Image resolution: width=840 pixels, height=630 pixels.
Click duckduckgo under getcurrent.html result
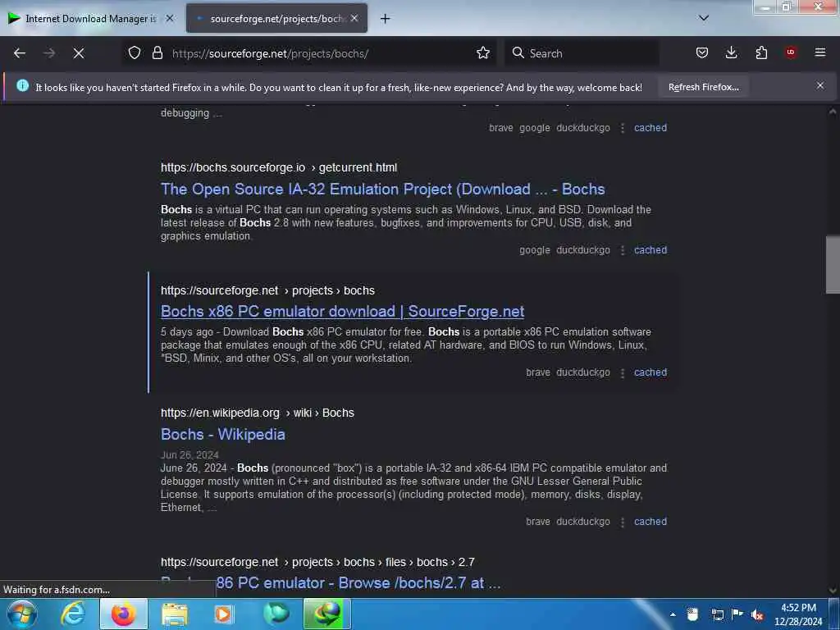click(583, 249)
